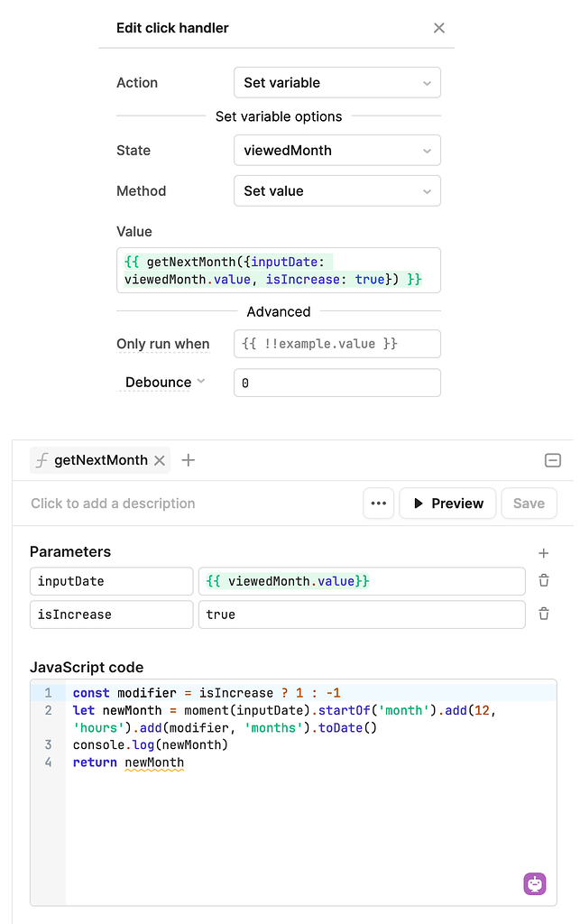Run the Preview button
Screen dimensions: 580x924
tap(447, 504)
